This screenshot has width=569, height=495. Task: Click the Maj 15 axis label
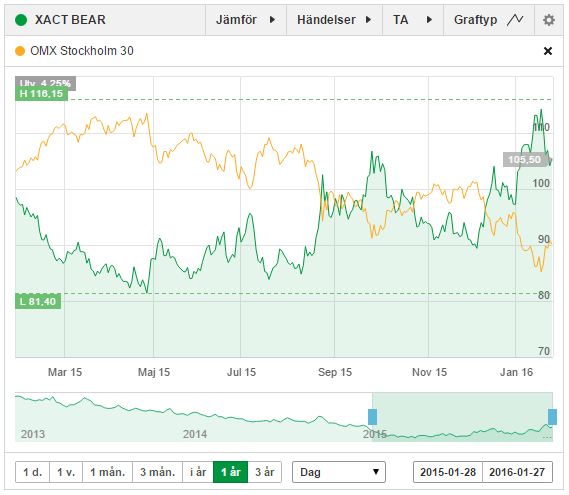(x=154, y=372)
